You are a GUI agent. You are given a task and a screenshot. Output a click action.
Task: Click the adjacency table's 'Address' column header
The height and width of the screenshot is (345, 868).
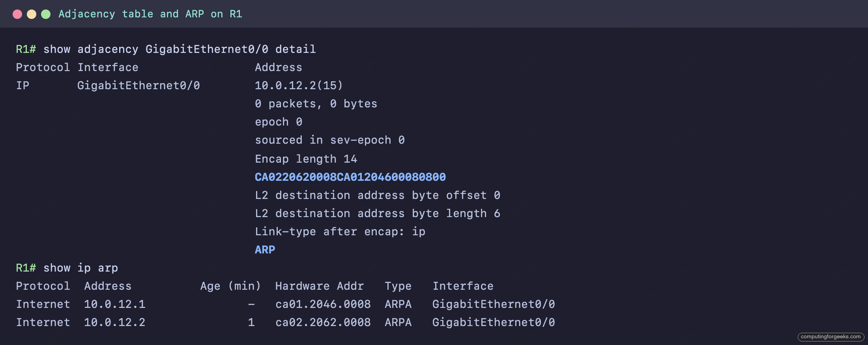[279, 67]
